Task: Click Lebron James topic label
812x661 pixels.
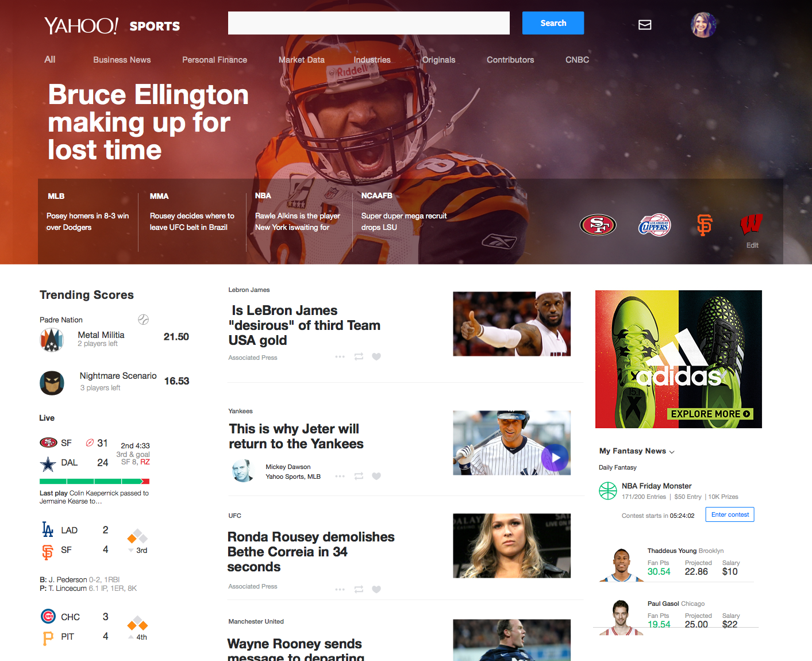Action: click(x=249, y=290)
